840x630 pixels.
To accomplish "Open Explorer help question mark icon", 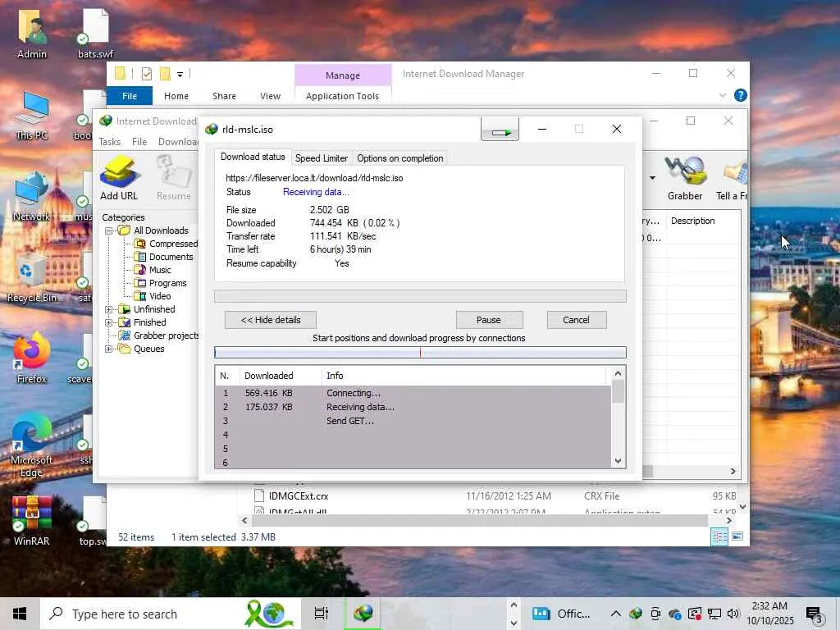I will coord(741,95).
